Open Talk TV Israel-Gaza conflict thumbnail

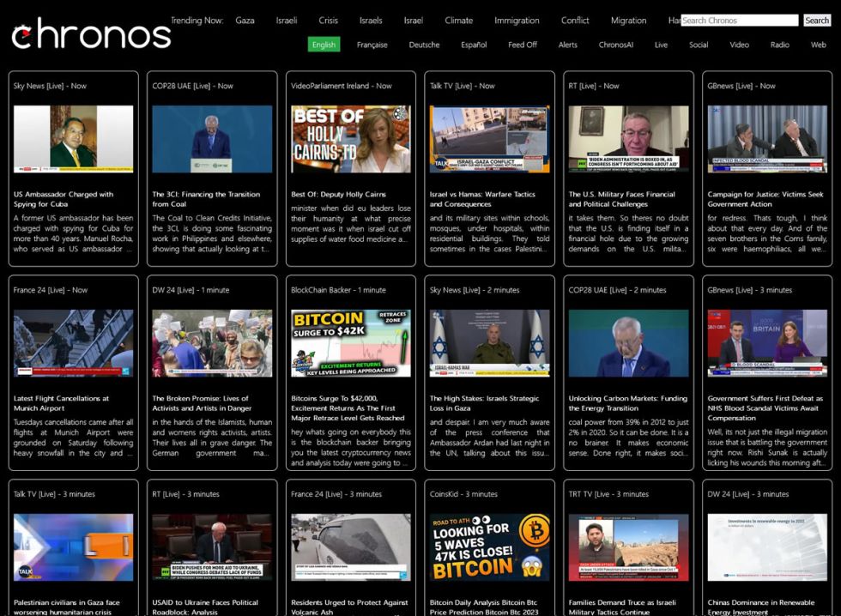[489, 139]
